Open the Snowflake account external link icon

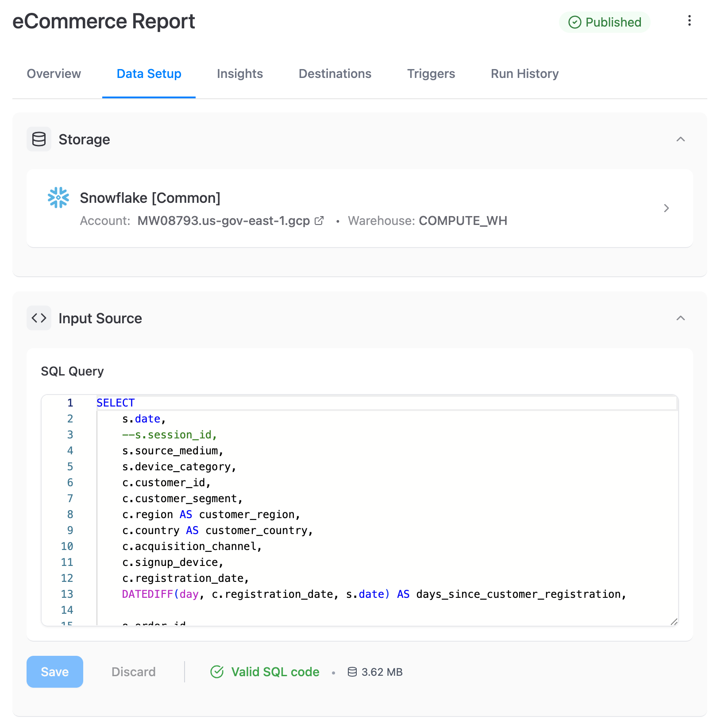click(319, 221)
